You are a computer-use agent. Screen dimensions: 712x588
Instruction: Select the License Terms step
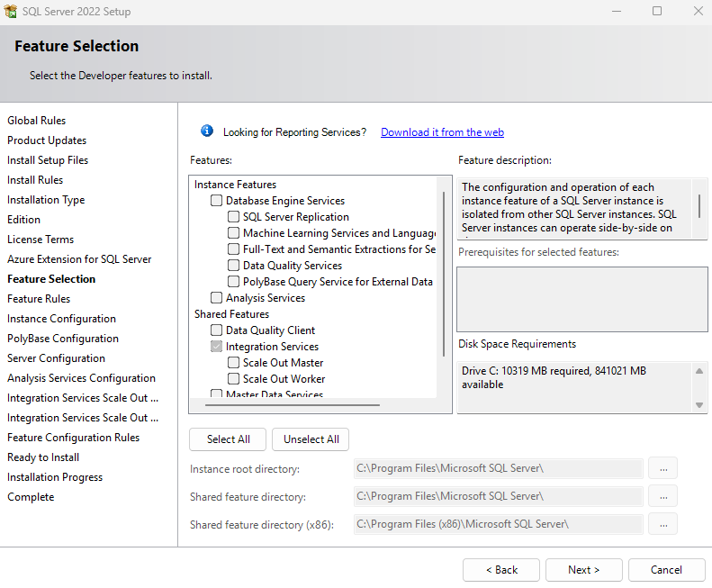tap(41, 240)
